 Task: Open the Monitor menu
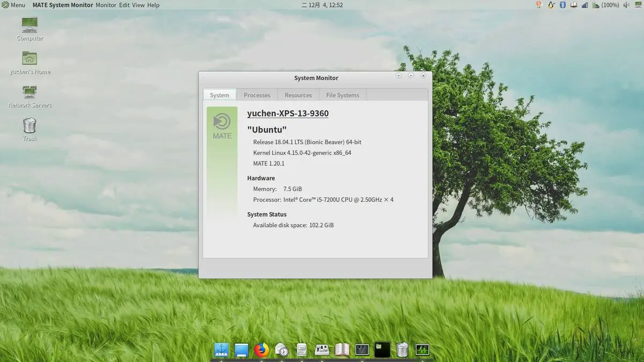coord(106,5)
